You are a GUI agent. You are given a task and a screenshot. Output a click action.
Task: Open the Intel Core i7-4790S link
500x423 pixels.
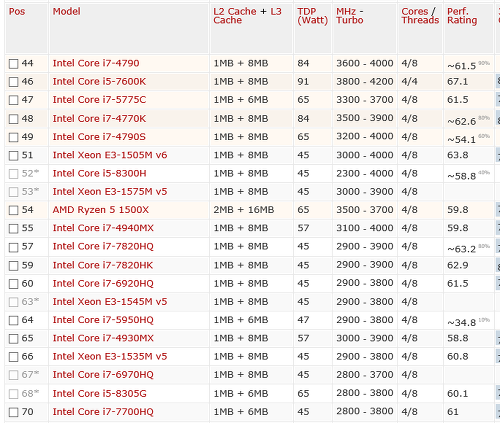pyautogui.click(x=99, y=137)
